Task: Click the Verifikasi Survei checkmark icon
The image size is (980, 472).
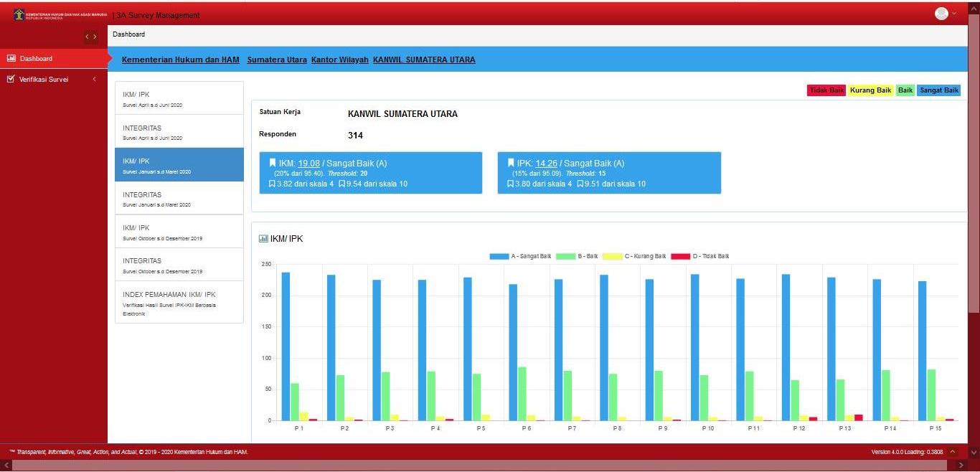Action: pyautogui.click(x=11, y=80)
